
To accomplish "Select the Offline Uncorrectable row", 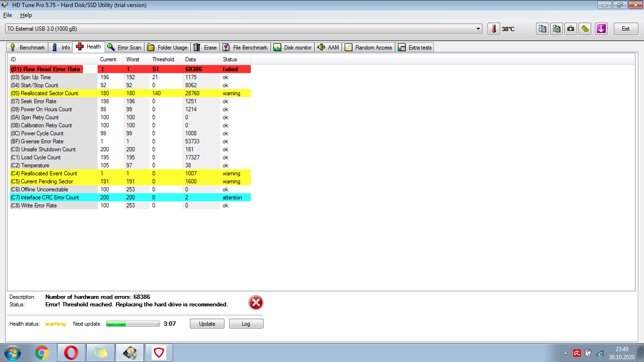I will (130, 189).
